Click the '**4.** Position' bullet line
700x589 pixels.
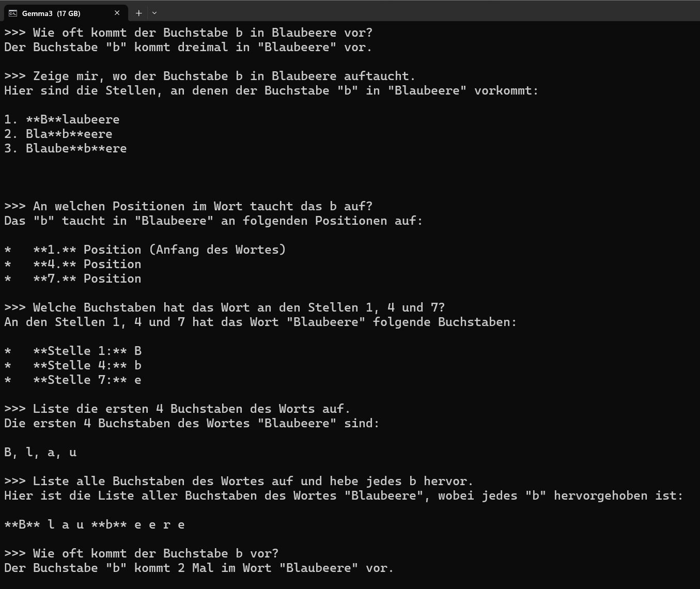coord(72,264)
